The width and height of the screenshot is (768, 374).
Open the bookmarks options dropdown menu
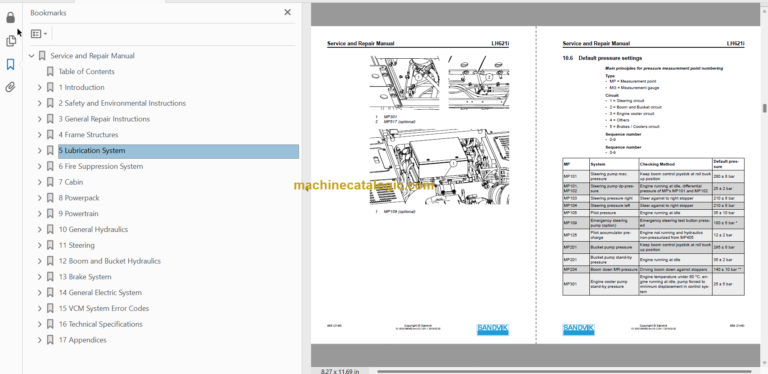pyautogui.click(x=39, y=34)
